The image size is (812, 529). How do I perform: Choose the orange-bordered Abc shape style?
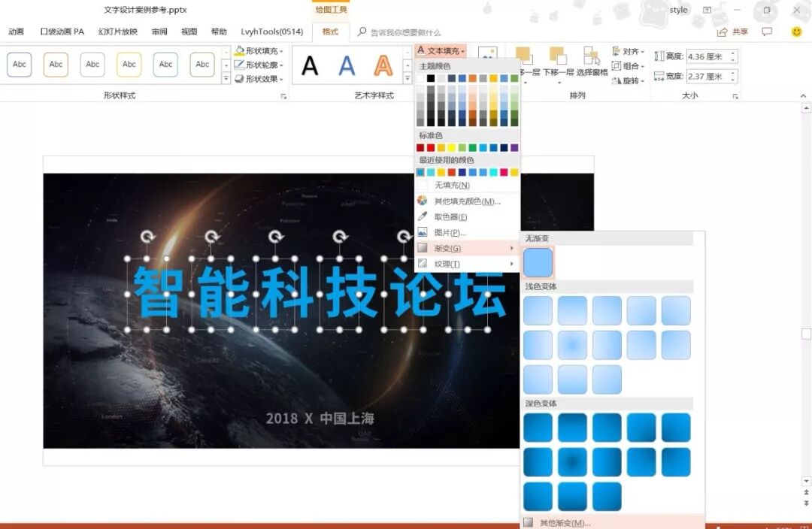point(56,64)
